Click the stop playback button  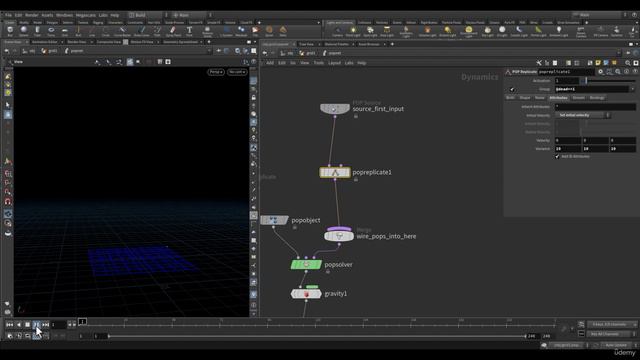coord(27,324)
